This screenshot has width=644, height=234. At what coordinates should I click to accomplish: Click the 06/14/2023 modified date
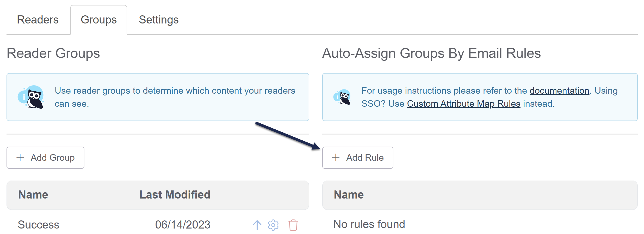[183, 225]
